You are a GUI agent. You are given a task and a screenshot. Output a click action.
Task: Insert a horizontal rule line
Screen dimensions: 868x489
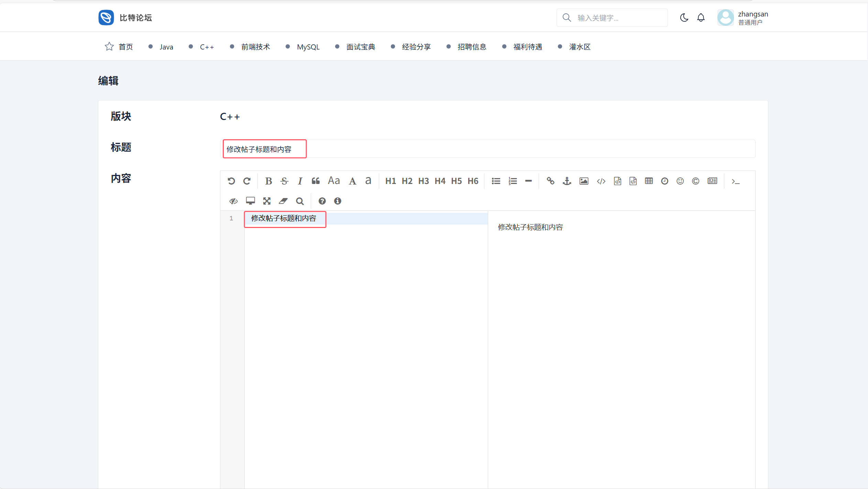coord(528,181)
